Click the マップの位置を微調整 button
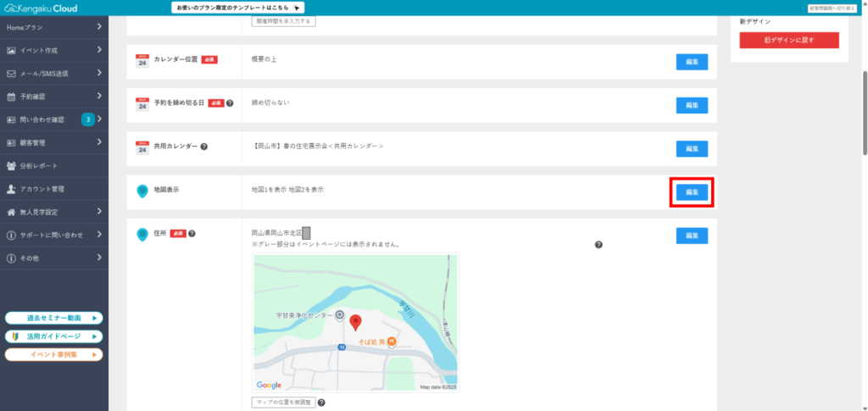 pyautogui.click(x=283, y=403)
